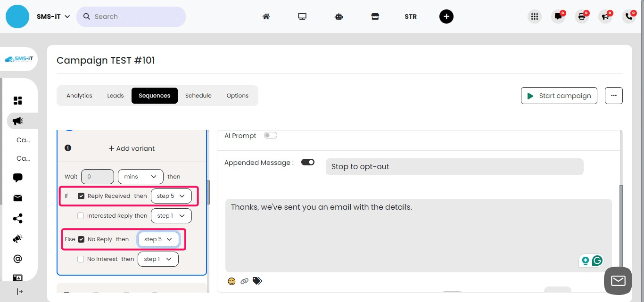Open the Schedule tab
This screenshot has height=302, width=644.
198,95
